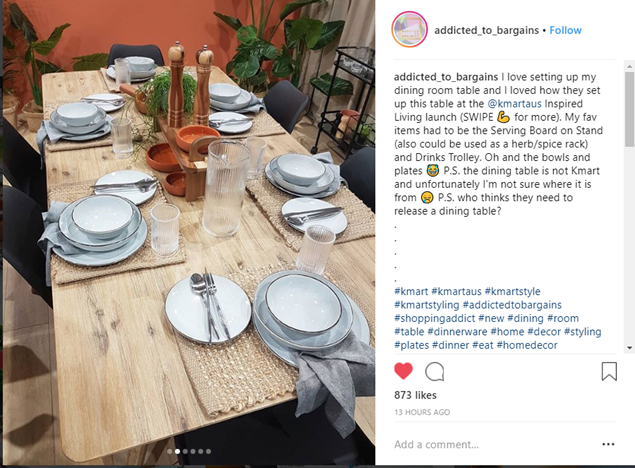Click scrollbar up arrow in caption
The image size is (635, 468).
(629, 66)
